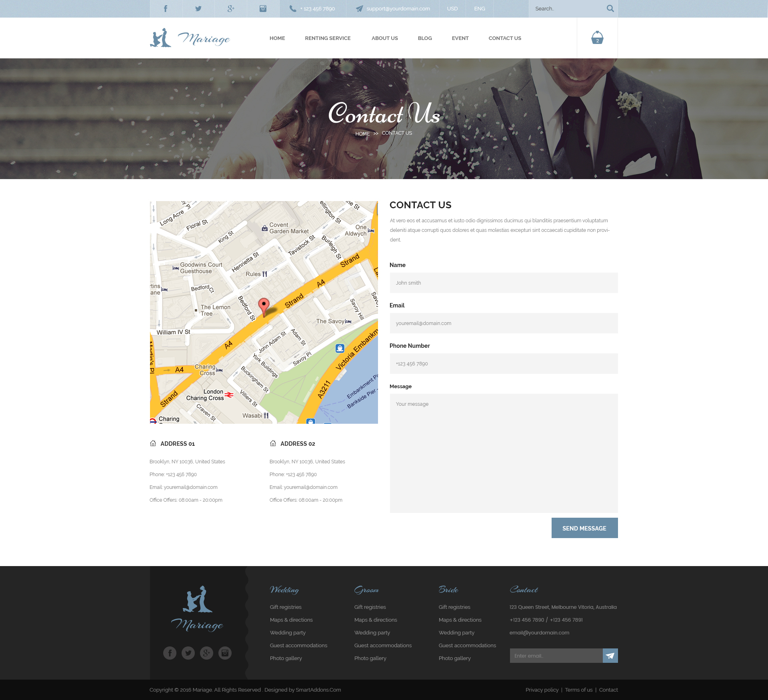The image size is (768, 700).
Task: Focus the Name input field
Action: coord(504,283)
